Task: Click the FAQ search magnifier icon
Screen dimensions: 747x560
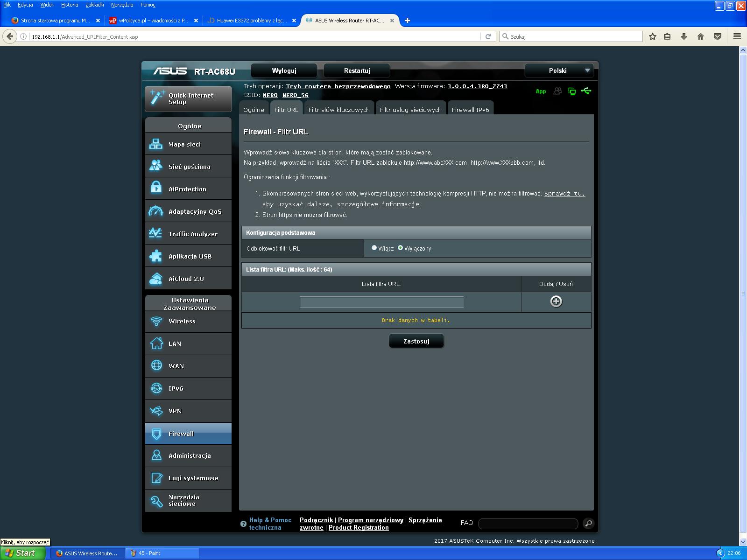Action: tap(588, 523)
